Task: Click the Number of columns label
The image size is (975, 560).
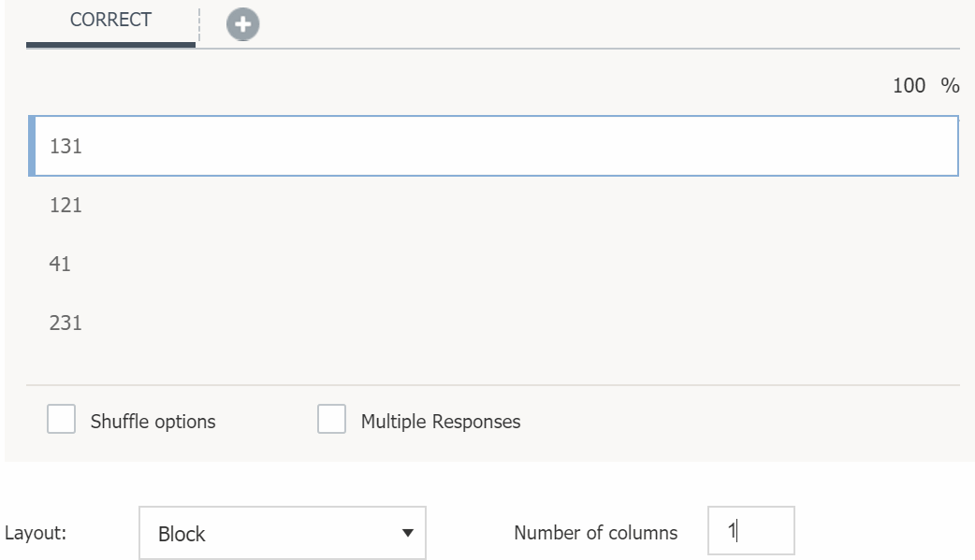Action: tap(595, 533)
